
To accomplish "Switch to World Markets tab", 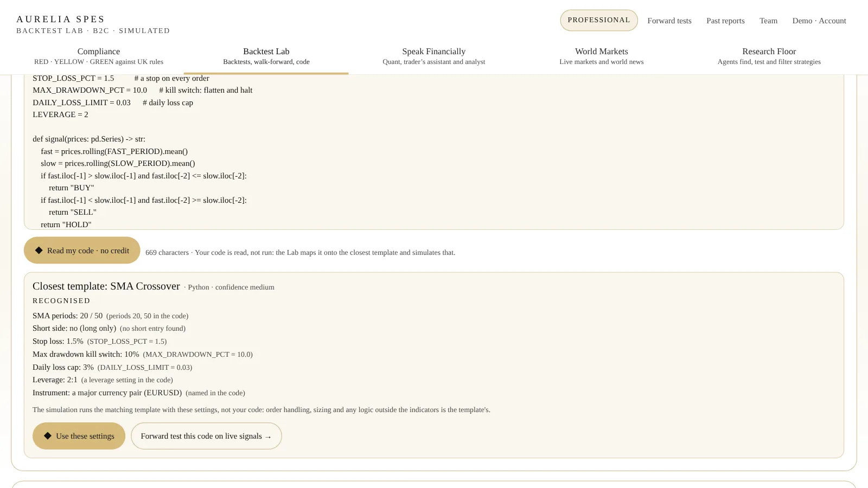I will point(602,56).
